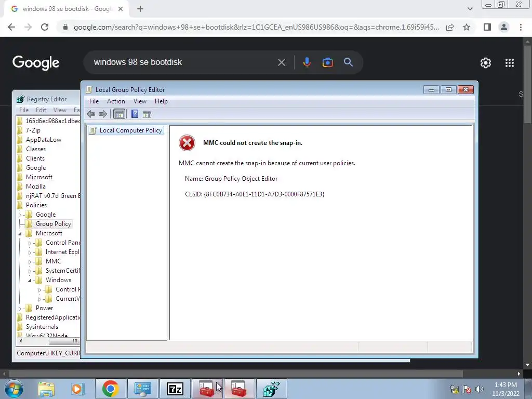Switch to Registry Editor taskbar button
The image size is (532, 399).
coord(272,389)
